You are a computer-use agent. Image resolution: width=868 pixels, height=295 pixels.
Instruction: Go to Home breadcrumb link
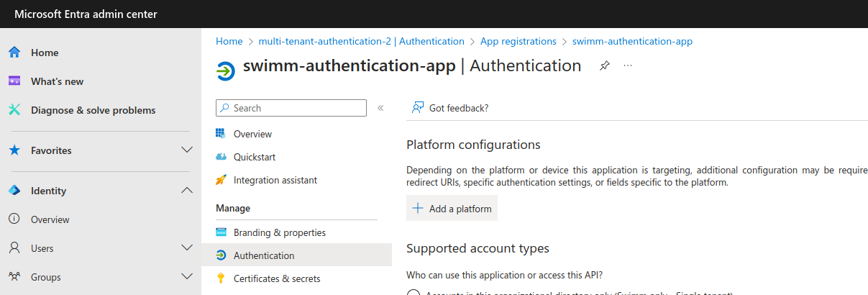point(229,41)
